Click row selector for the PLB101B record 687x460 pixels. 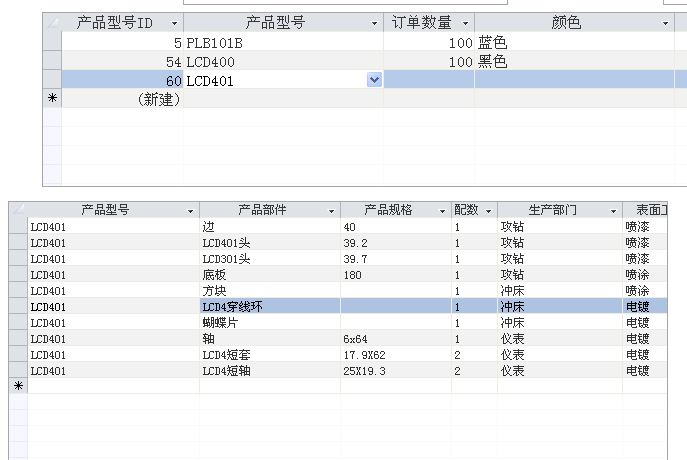52,43
